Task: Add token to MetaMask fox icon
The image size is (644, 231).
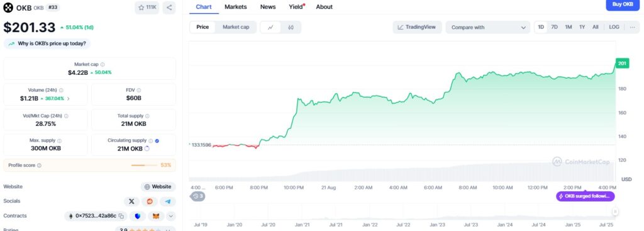Action: (156, 216)
